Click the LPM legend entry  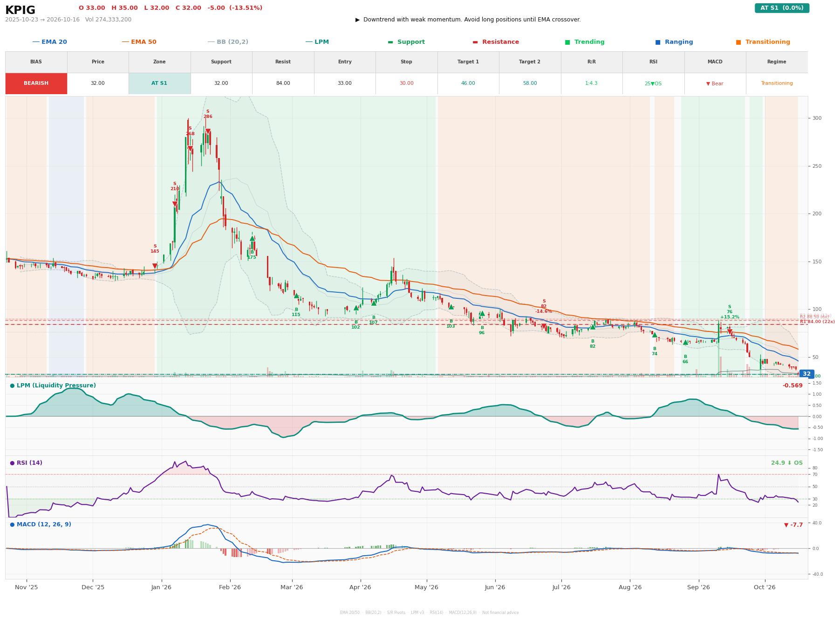317,42
